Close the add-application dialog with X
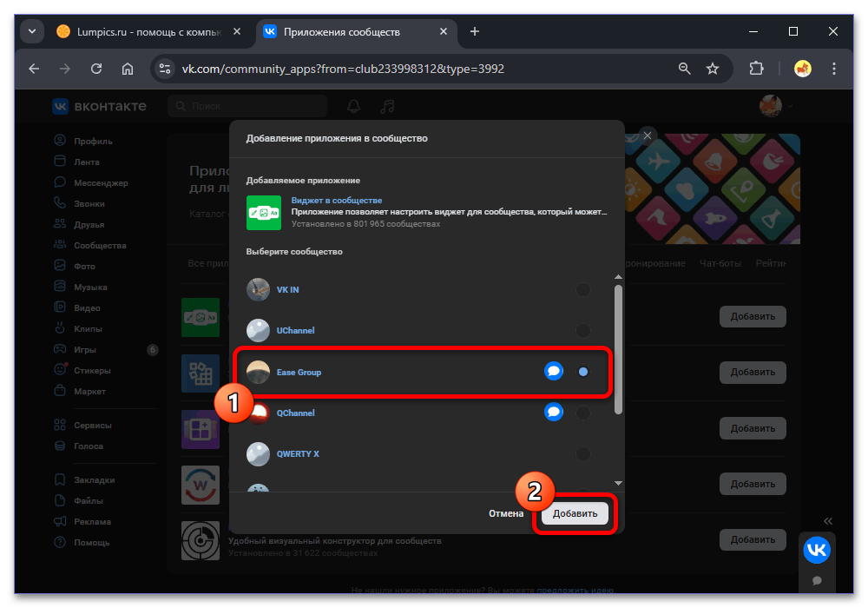This screenshot has height=608, width=868. pos(648,135)
